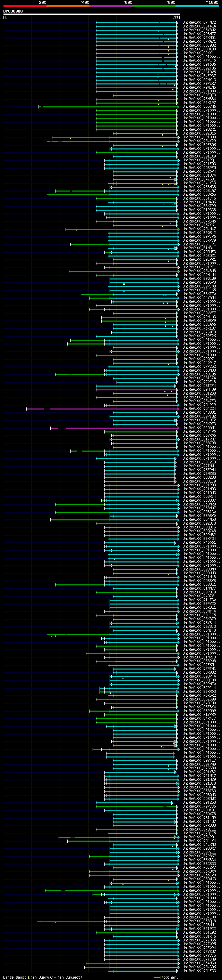The image size is (222, 980).
Task: Open hit UniRef100_Q7XND1
Action: (199, 38)
